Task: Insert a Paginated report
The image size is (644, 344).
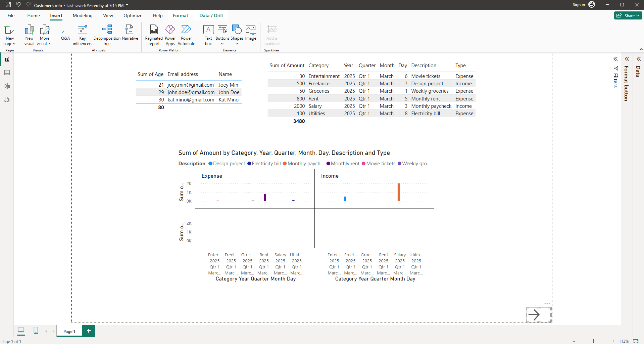Action: point(154,35)
